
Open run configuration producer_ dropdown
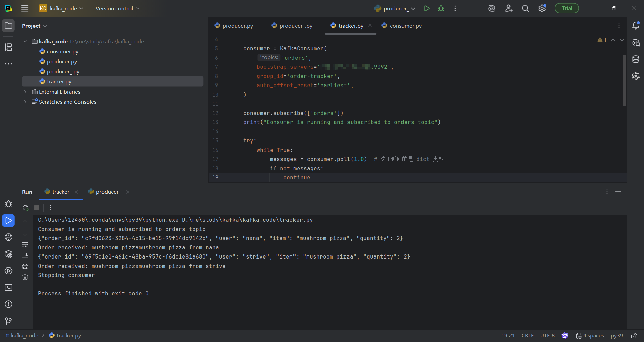pos(395,8)
